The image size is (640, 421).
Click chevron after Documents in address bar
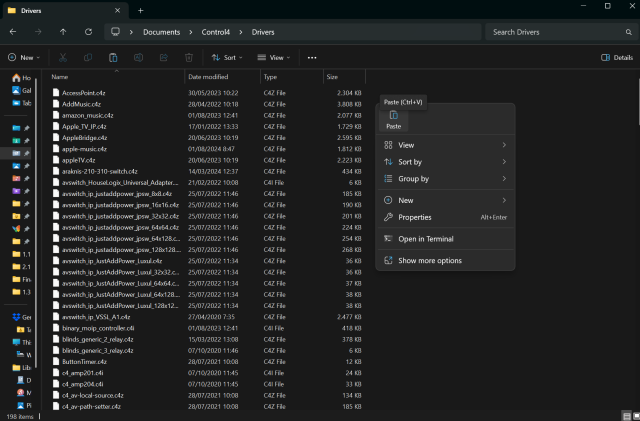tap(191, 32)
